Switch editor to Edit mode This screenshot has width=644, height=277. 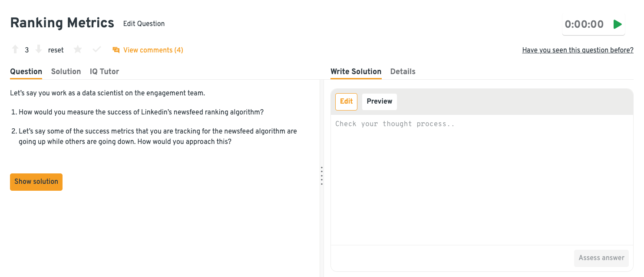[346, 101]
